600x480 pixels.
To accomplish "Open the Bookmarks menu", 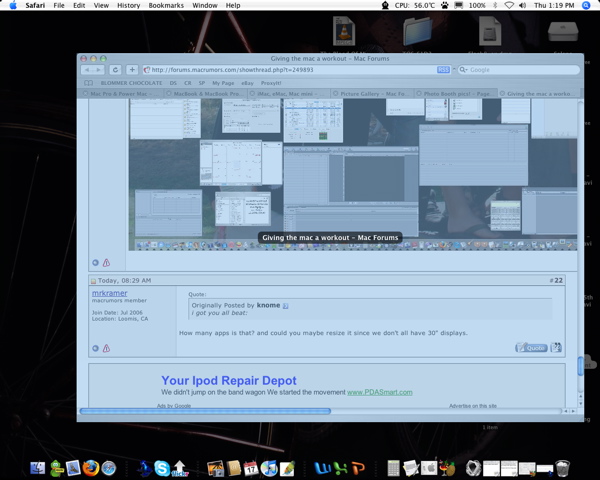I will (166, 5).
